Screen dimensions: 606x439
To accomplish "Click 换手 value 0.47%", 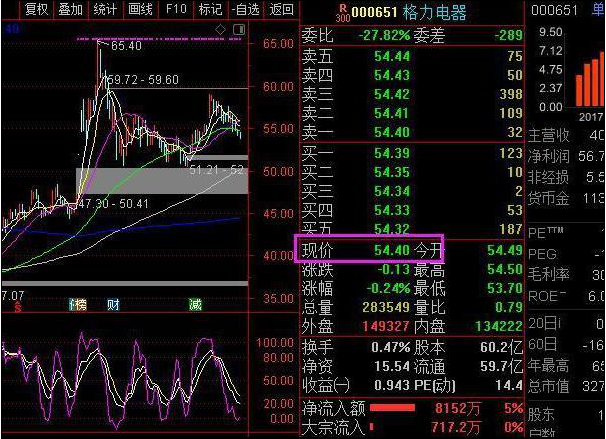I will coord(391,347).
